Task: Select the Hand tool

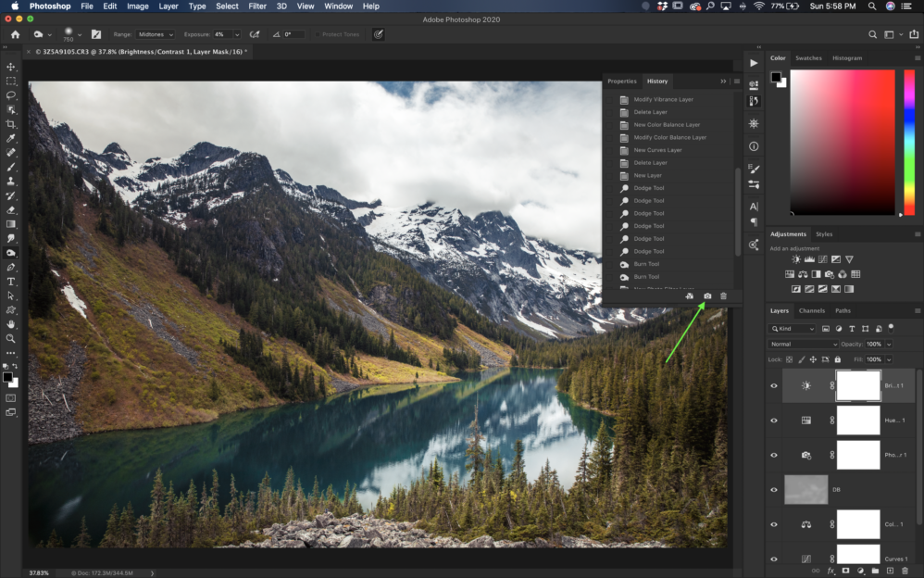Action: tap(12, 325)
